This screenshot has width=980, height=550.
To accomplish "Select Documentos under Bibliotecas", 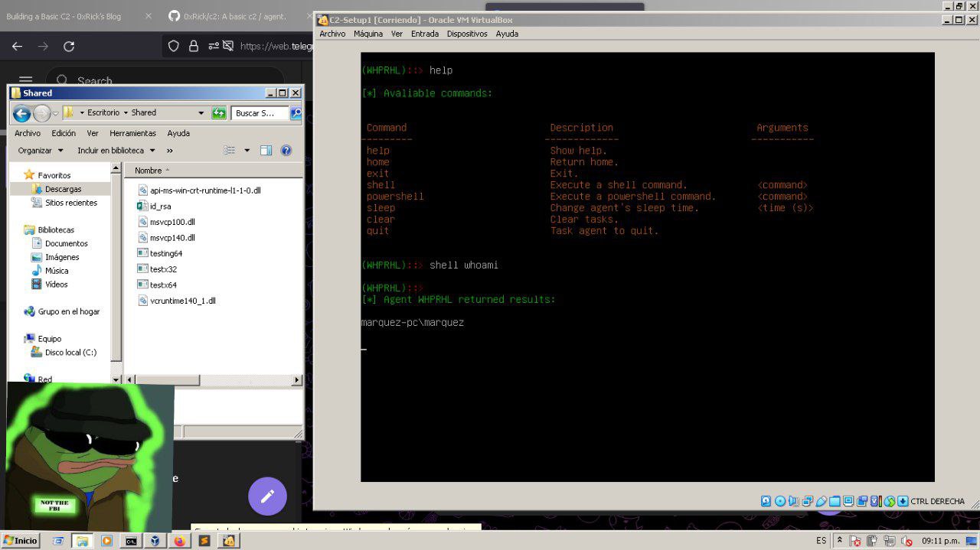I will click(x=66, y=243).
